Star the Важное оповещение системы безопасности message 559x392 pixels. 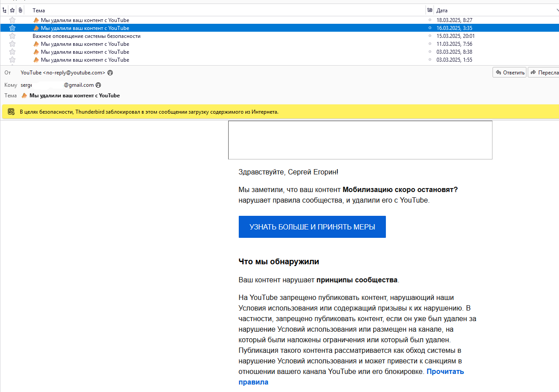click(12, 36)
